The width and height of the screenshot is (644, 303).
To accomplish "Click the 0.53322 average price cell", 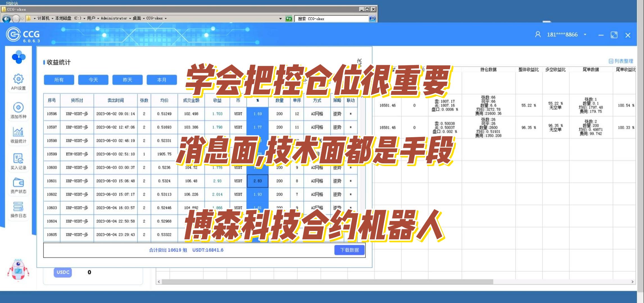I will (164, 235).
